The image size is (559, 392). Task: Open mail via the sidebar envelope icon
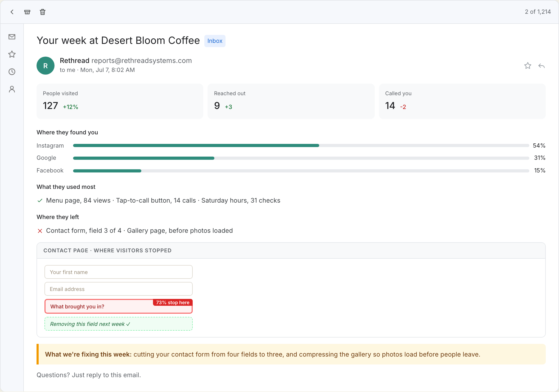pyautogui.click(x=12, y=37)
